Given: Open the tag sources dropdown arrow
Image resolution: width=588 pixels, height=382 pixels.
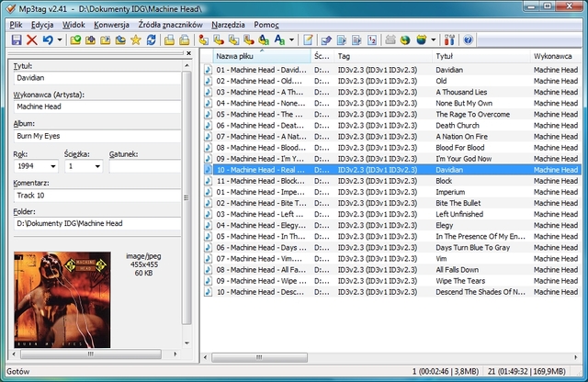Looking at the screenshot, I should pos(433,39).
